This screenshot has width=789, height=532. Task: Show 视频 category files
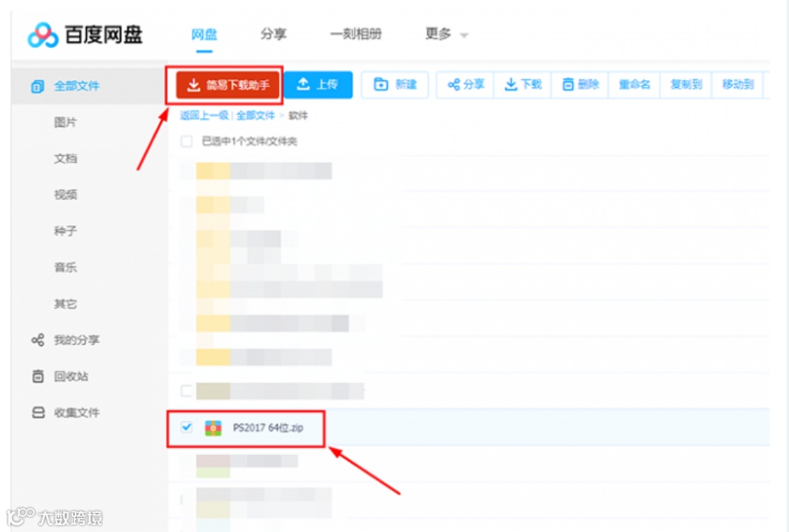click(66, 195)
